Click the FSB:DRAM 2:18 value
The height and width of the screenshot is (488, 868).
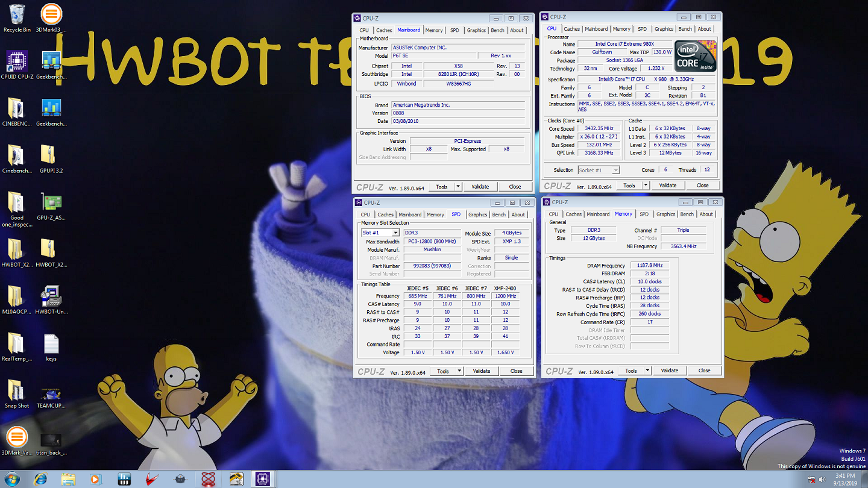(x=650, y=274)
